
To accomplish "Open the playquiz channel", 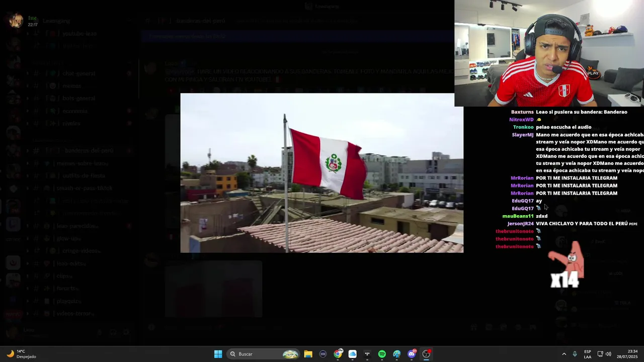I will [69, 301].
